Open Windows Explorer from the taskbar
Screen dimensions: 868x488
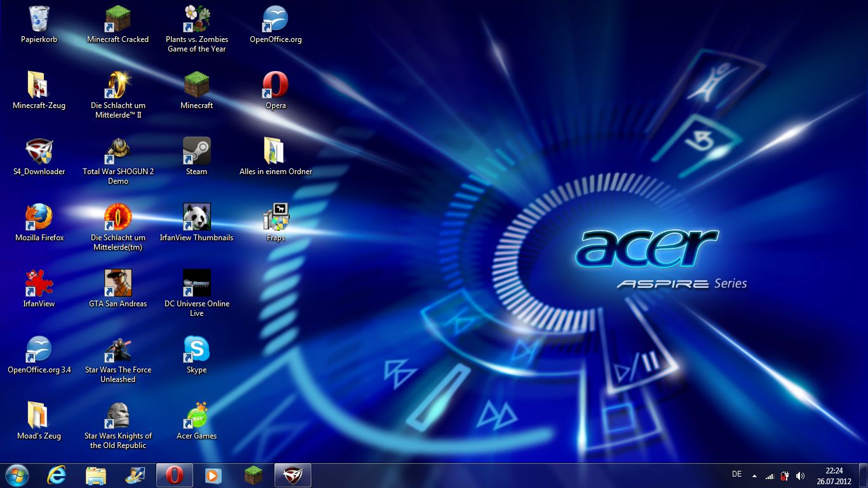[x=96, y=475]
